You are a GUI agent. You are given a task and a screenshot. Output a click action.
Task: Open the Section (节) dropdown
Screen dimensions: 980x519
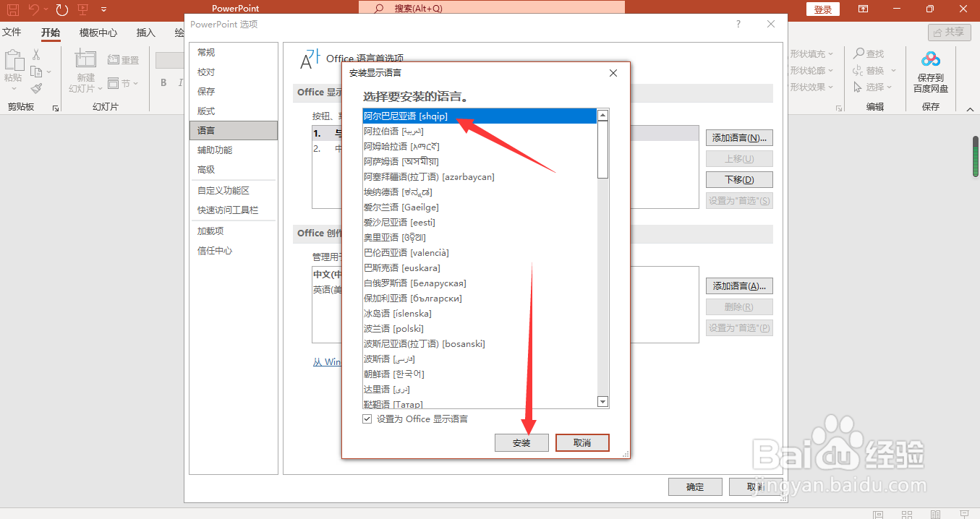pyautogui.click(x=123, y=83)
